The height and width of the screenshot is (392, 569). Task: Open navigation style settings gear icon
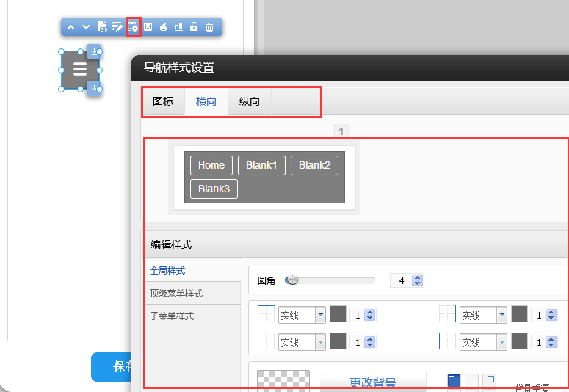tap(133, 27)
